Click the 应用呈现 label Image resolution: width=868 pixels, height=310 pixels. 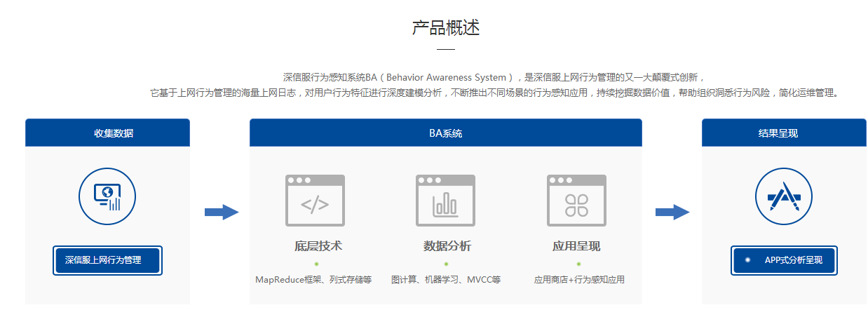pos(576,246)
